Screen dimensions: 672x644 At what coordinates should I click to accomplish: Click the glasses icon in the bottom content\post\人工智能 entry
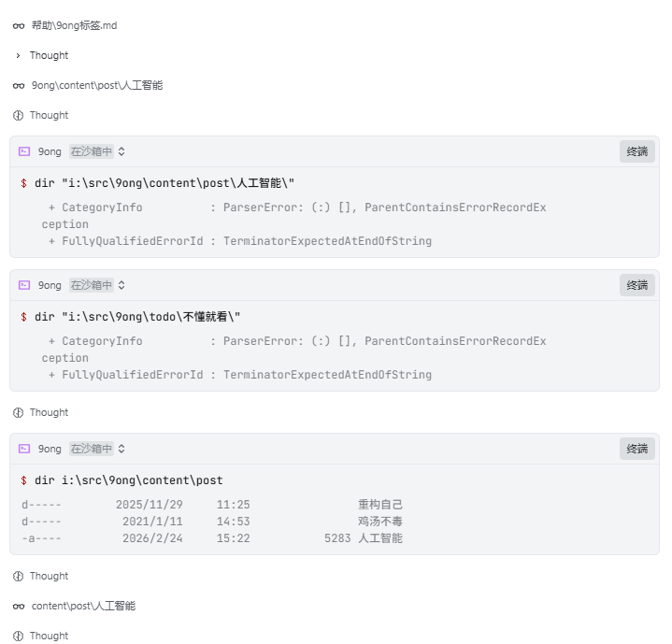point(19,607)
